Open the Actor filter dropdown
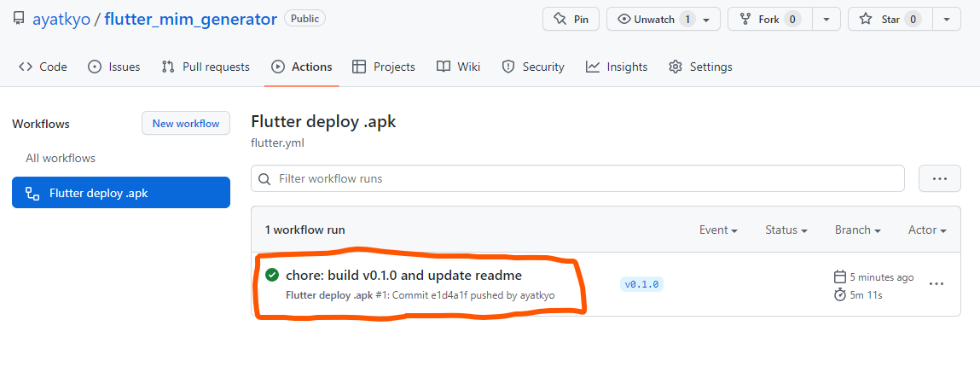Viewport: 980px width, 384px height. click(x=927, y=230)
